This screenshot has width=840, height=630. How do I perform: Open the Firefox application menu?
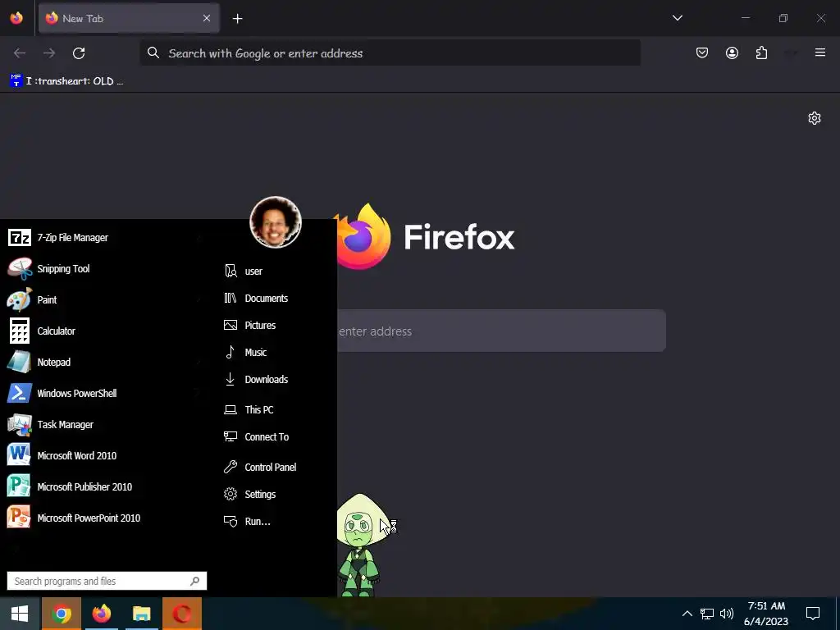pos(819,52)
